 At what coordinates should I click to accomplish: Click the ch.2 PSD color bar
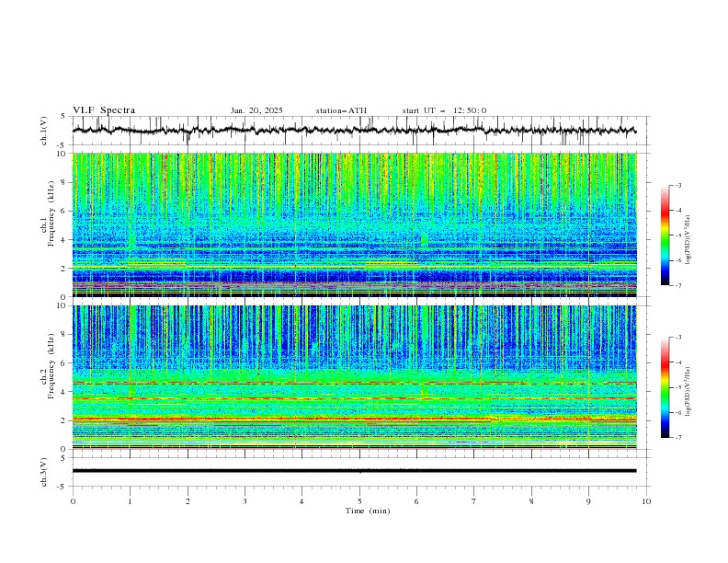[x=665, y=387]
